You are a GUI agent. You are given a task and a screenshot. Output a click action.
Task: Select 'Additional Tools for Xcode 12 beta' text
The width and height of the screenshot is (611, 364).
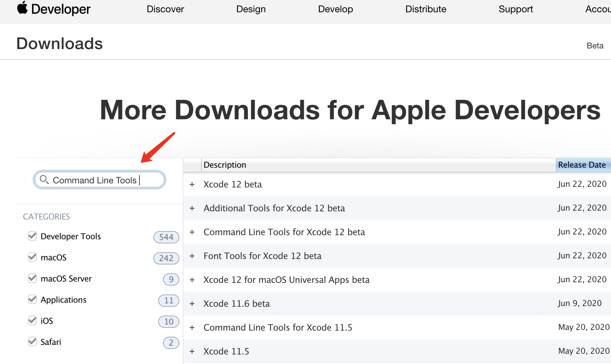click(274, 208)
